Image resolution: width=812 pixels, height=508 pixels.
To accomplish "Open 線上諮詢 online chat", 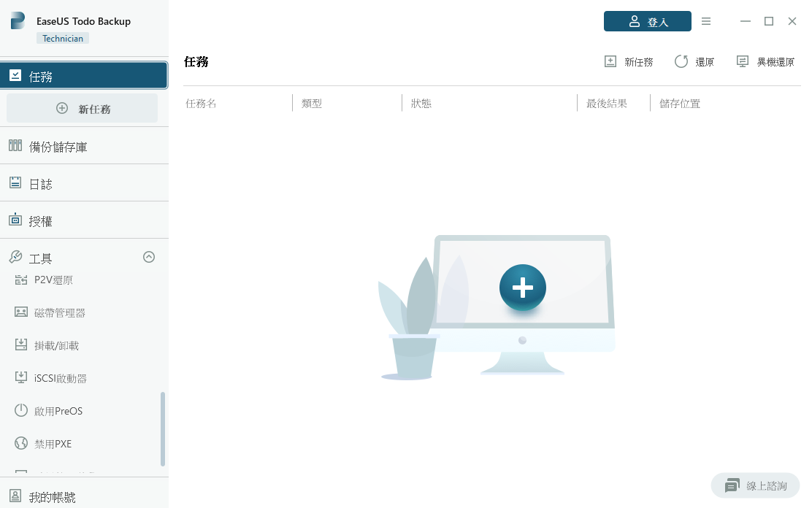I will pyautogui.click(x=756, y=485).
